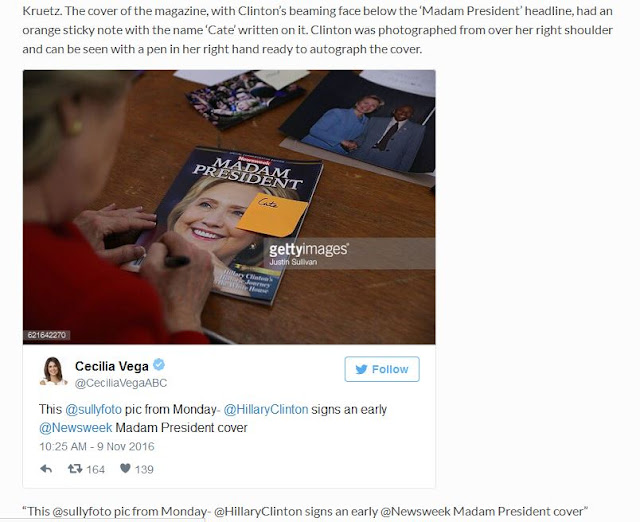Click the retweet icon beside 164
640x522 pixels.
click(x=75, y=469)
